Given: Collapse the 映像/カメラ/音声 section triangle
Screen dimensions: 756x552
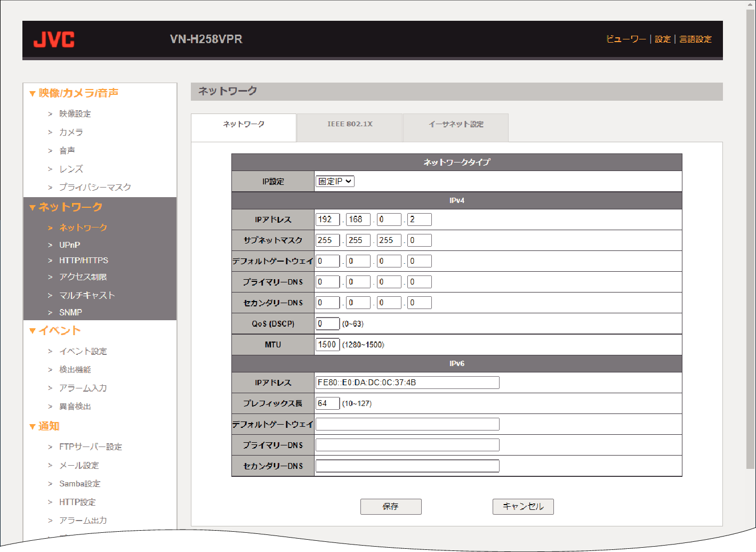Looking at the screenshot, I should pos(33,94).
